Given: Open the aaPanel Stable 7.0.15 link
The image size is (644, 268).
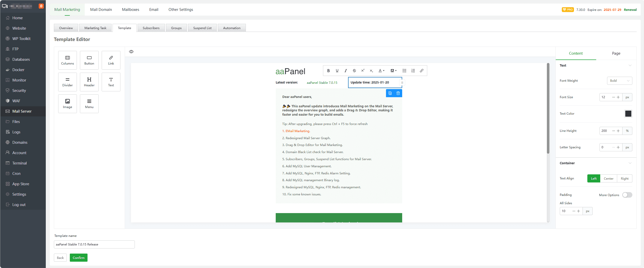Looking at the screenshot, I should pyautogui.click(x=322, y=83).
